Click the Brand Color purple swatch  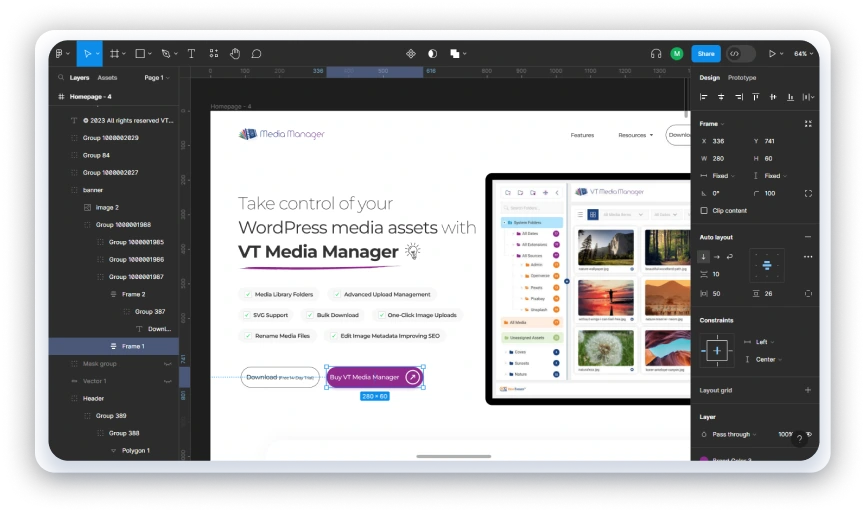click(704, 460)
